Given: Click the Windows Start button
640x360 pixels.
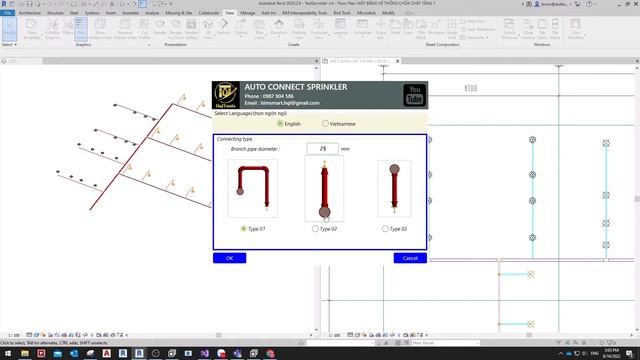Looking at the screenshot, I should coord(8,353).
